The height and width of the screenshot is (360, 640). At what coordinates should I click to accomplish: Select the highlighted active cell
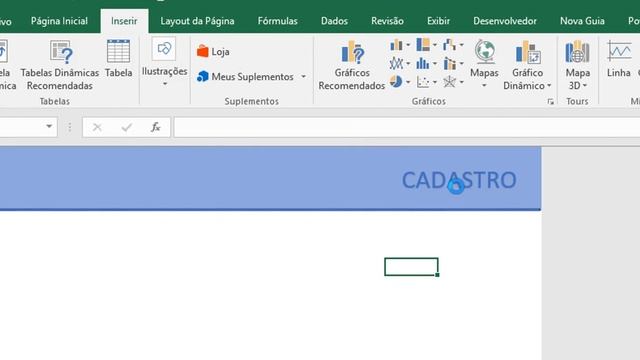click(411, 267)
